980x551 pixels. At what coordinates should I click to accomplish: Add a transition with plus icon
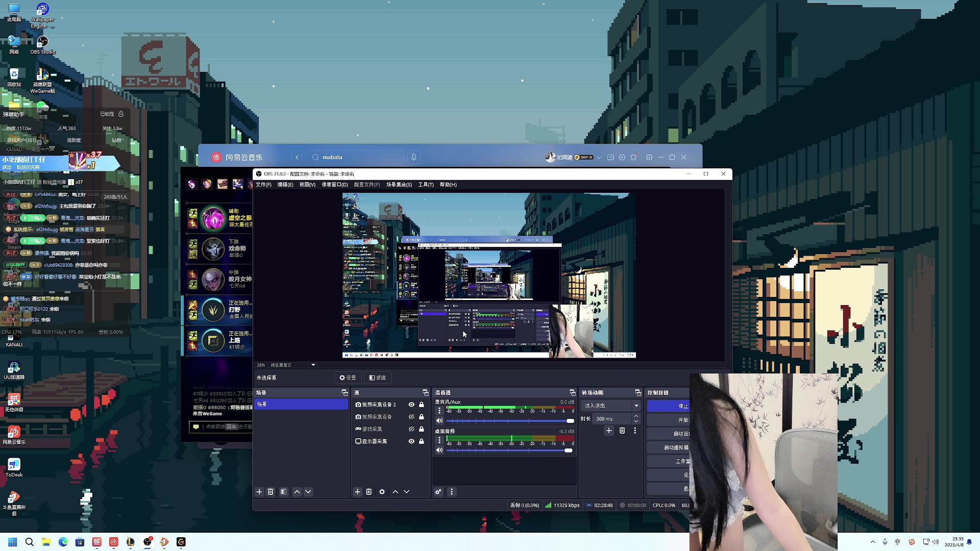[609, 431]
